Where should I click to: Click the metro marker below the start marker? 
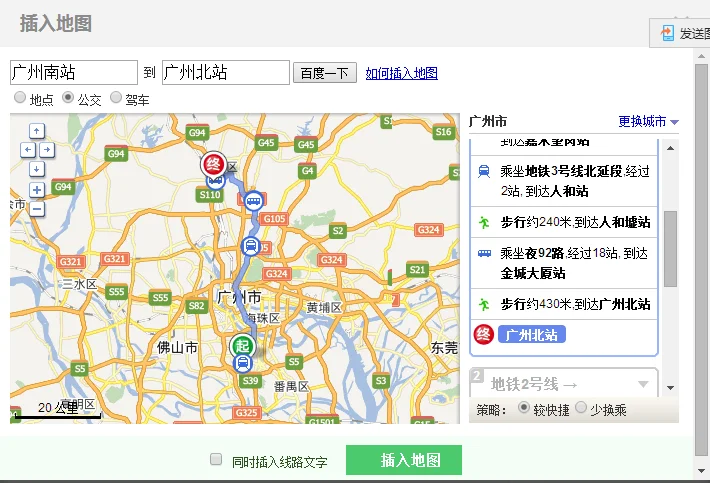click(x=243, y=363)
